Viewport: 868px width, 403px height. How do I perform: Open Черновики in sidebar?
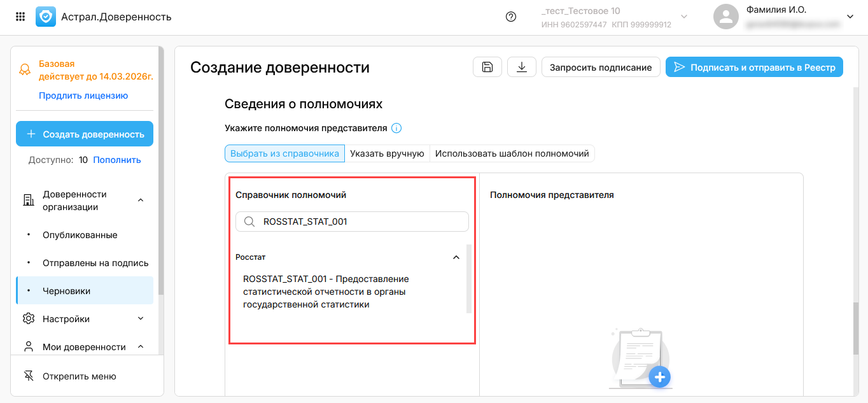[x=66, y=291]
